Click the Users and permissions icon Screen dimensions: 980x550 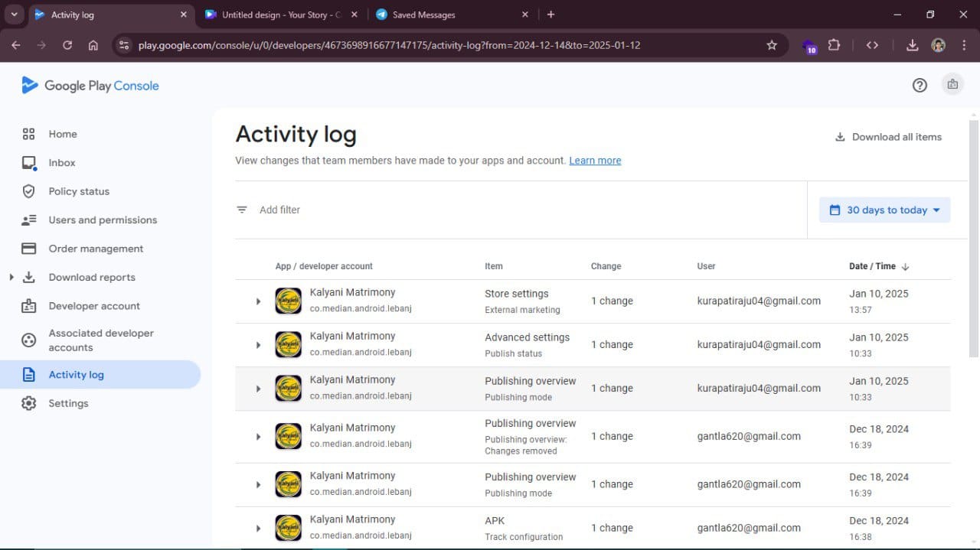point(29,220)
